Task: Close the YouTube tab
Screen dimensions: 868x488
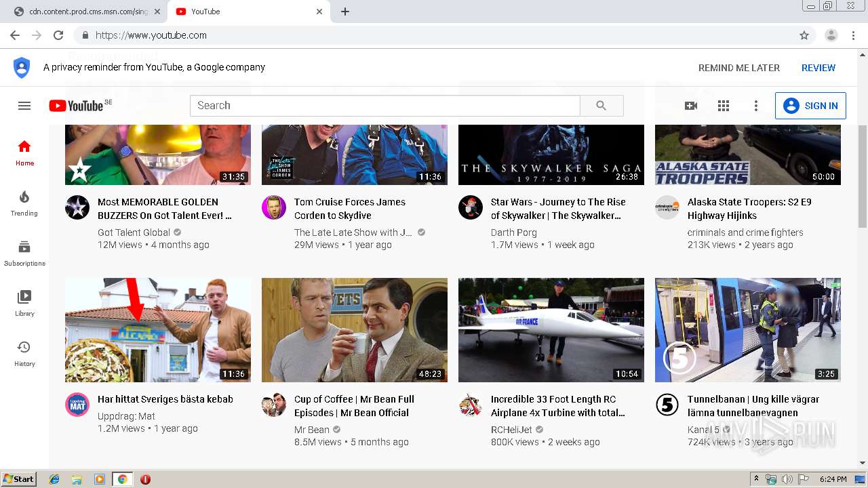Action: coord(319,12)
